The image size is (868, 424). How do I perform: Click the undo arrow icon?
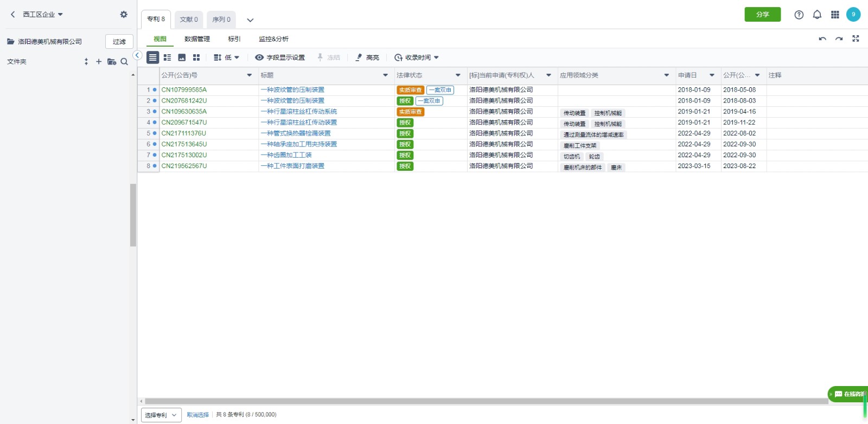822,39
